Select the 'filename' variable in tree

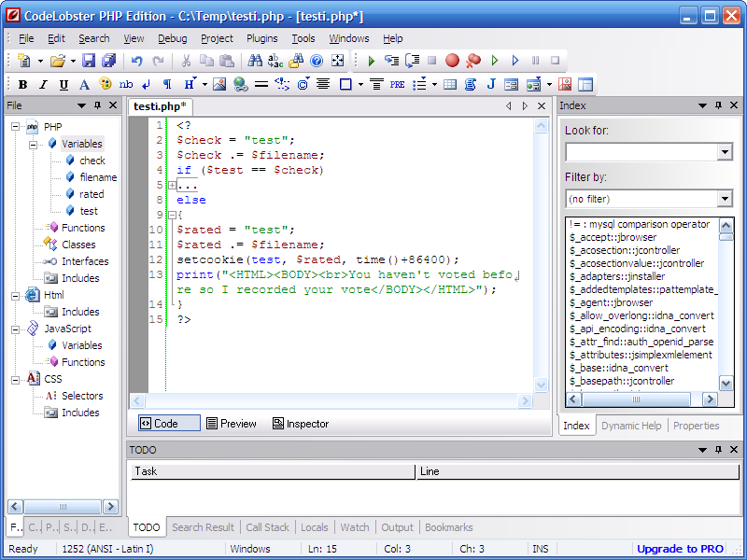coord(98,177)
